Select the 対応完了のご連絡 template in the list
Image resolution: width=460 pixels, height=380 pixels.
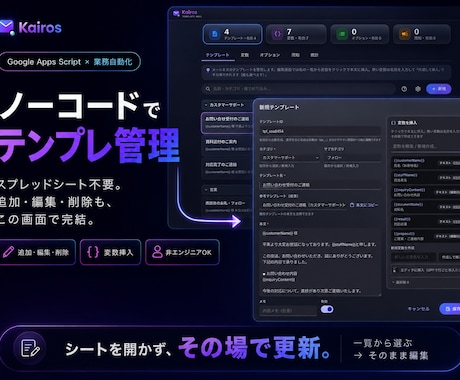tap(228, 168)
